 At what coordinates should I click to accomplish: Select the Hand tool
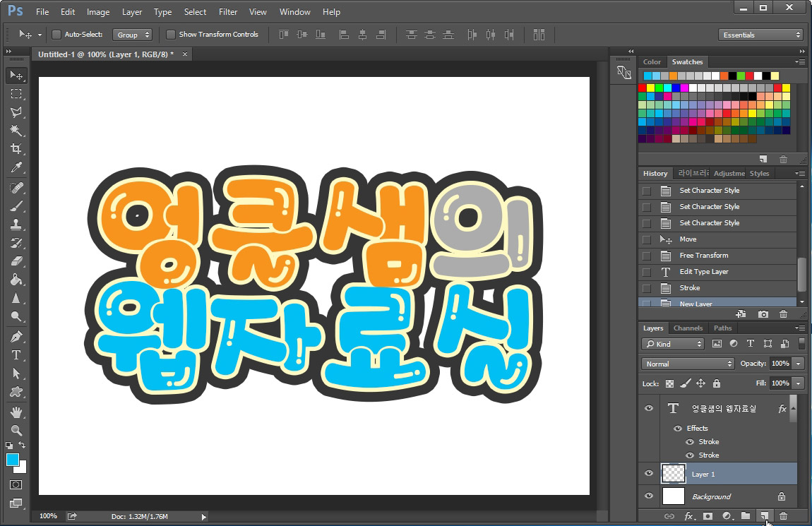click(x=16, y=412)
